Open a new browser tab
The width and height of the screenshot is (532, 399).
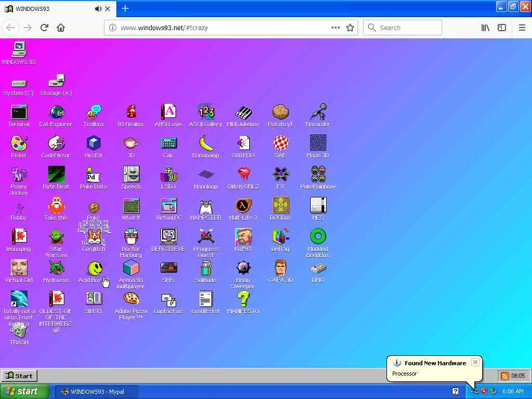coord(125,8)
